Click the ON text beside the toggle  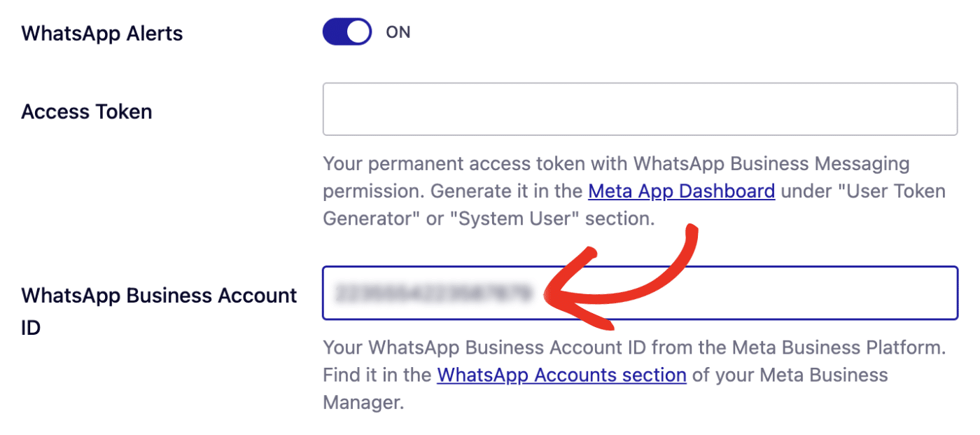point(398,32)
